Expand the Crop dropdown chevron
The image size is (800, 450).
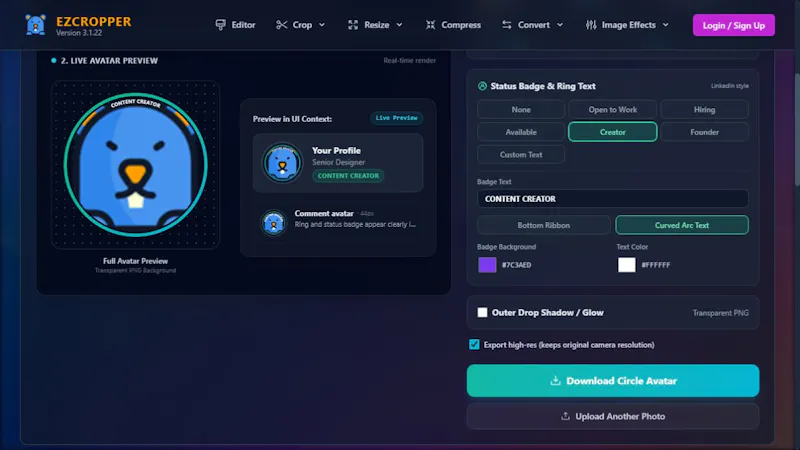click(x=322, y=25)
